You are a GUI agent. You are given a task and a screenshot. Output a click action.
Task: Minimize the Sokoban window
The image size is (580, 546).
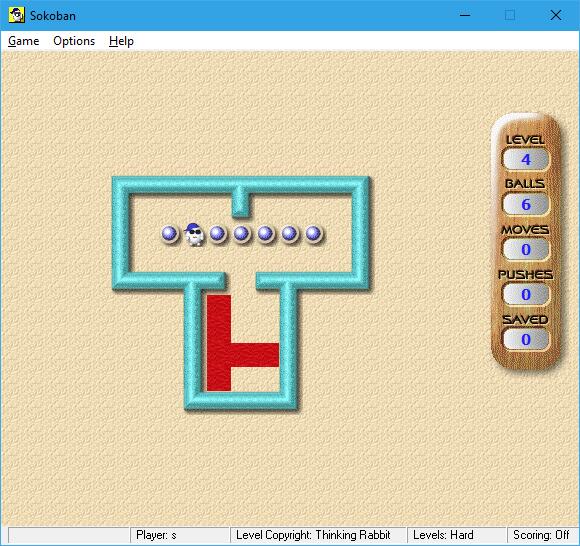coord(465,15)
